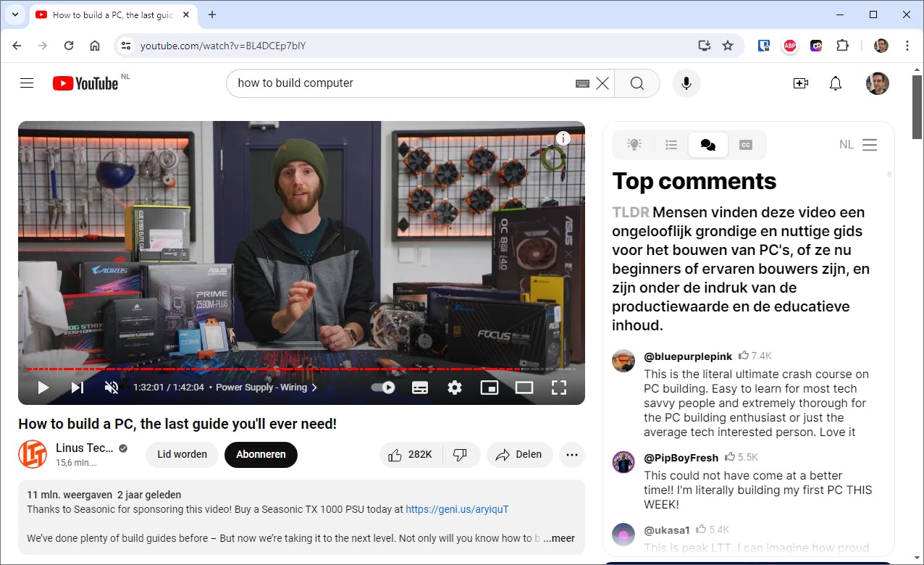
Task: Toggle the autoplay switch
Action: pos(383,388)
